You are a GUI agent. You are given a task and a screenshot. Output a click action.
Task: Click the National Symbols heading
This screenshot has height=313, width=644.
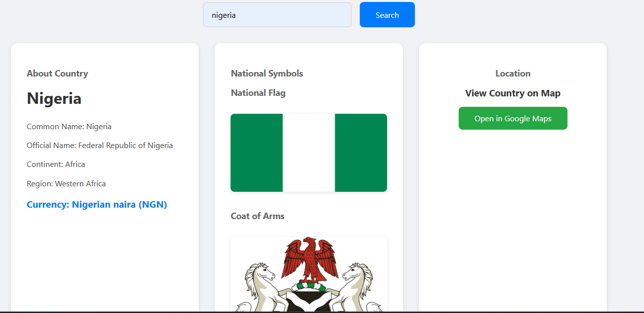[267, 74]
